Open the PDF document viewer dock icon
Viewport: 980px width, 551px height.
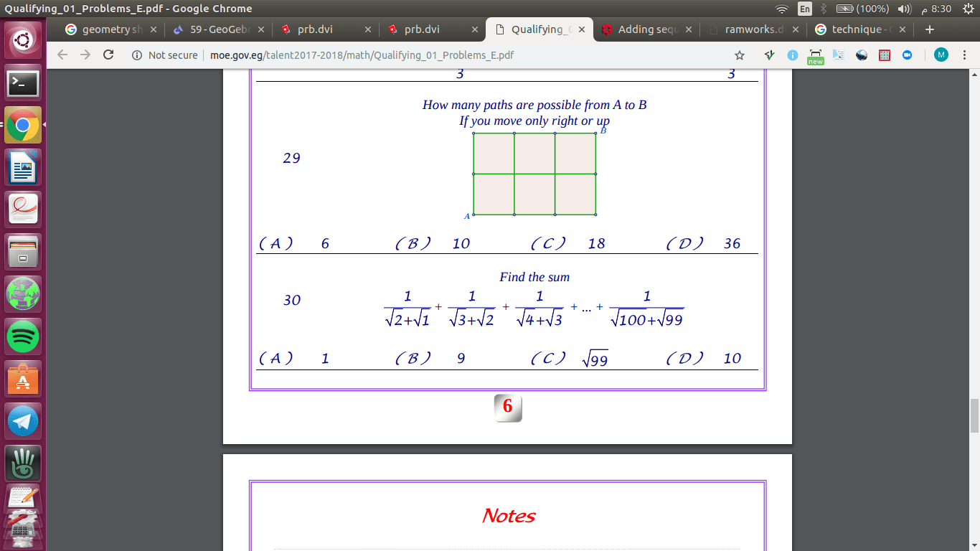[23, 210]
